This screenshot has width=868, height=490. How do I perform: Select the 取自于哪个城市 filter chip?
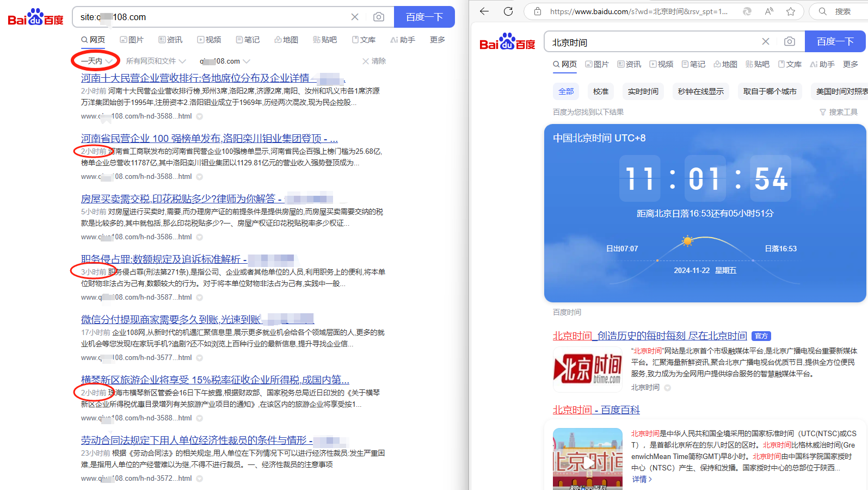coord(770,91)
